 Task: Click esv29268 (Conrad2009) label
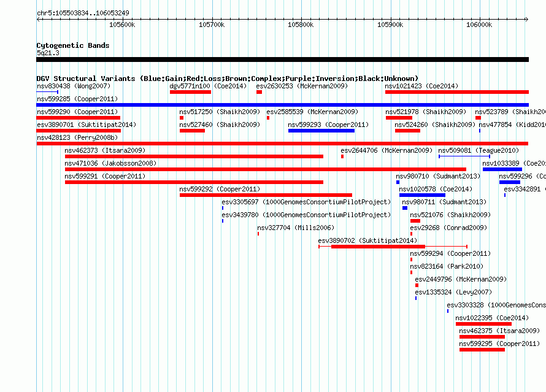pyautogui.click(x=448, y=228)
